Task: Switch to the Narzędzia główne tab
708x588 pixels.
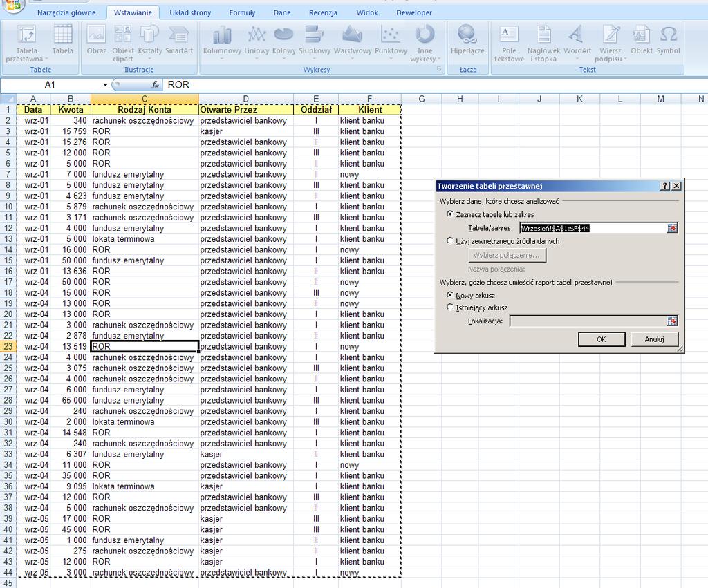Action: tap(66, 12)
